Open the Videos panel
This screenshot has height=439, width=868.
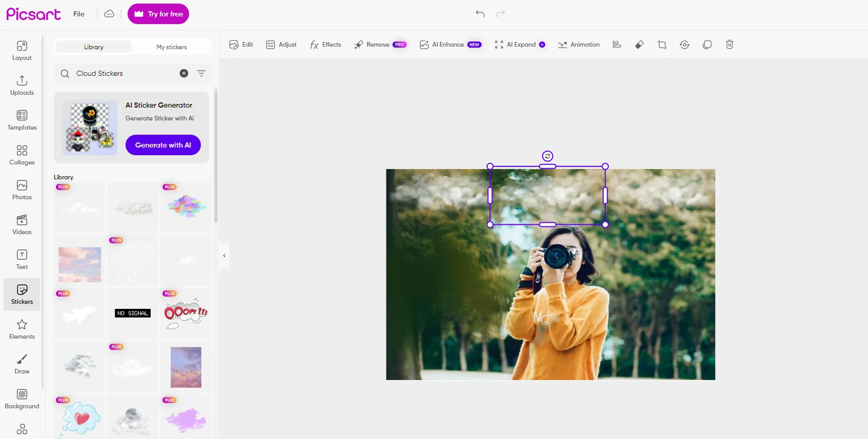click(x=22, y=225)
